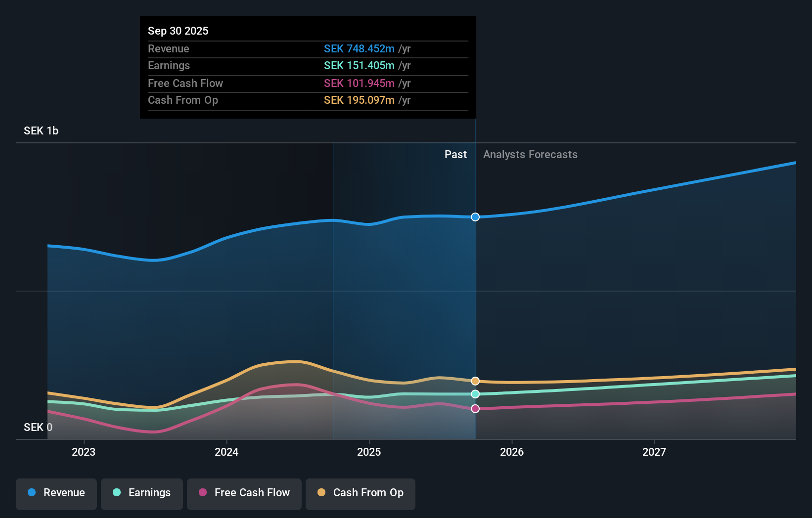Click the SEK 748.452m revenue value link
The height and width of the screenshot is (518, 812).
pyautogui.click(x=360, y=49)
